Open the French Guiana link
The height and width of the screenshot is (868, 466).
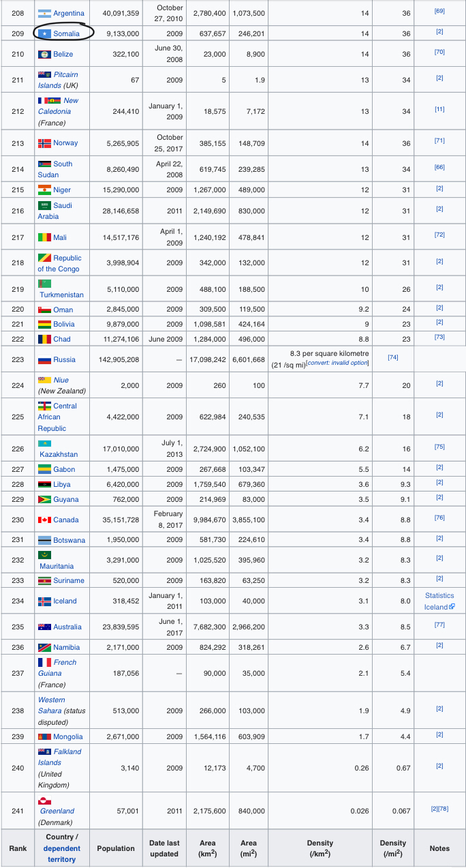[x=57, y=668]
